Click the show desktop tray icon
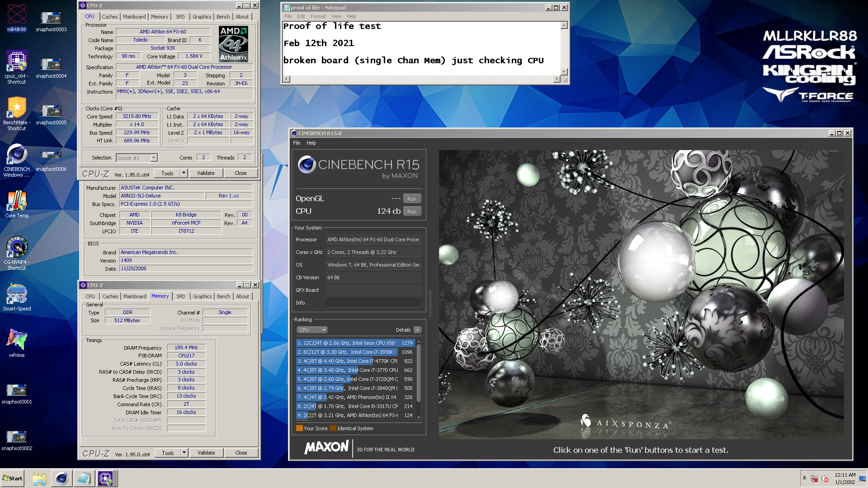This screenshot has width=868, height=488. [863, 479]
